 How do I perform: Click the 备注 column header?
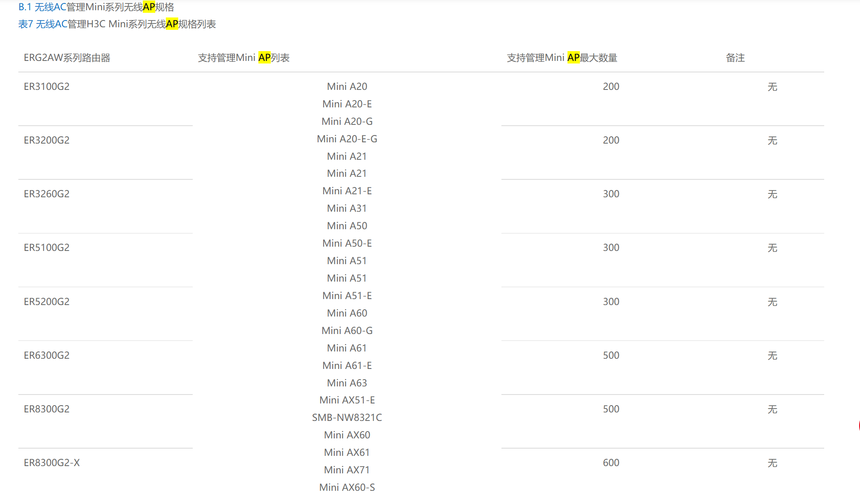(735, 58)
